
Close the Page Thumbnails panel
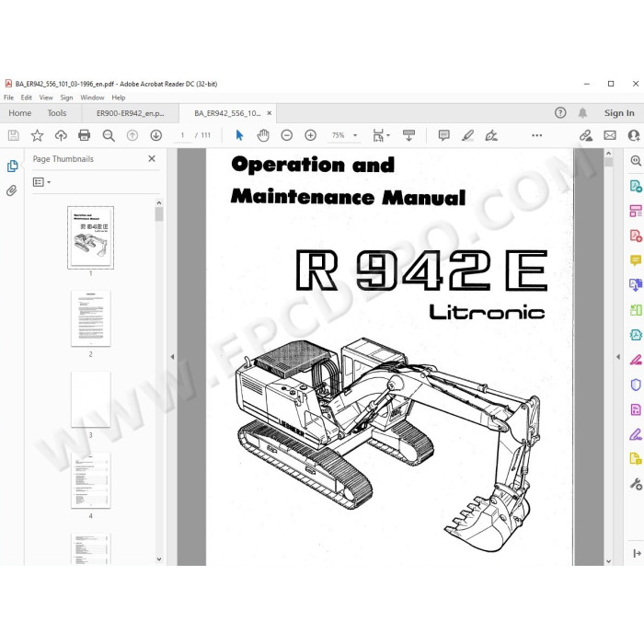[152, 158]
